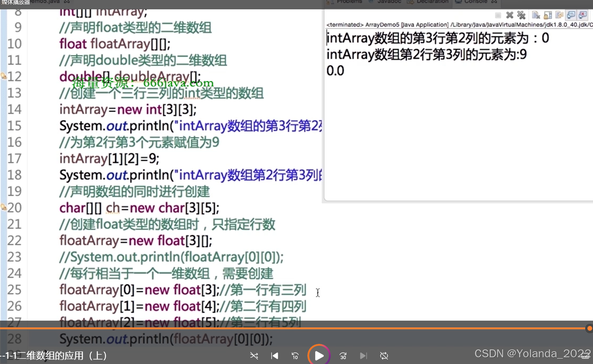Image resolution: width=593 pixels, height=364 pixels.
Task: Click the '0.0' console output line
Action: point(335,71)
